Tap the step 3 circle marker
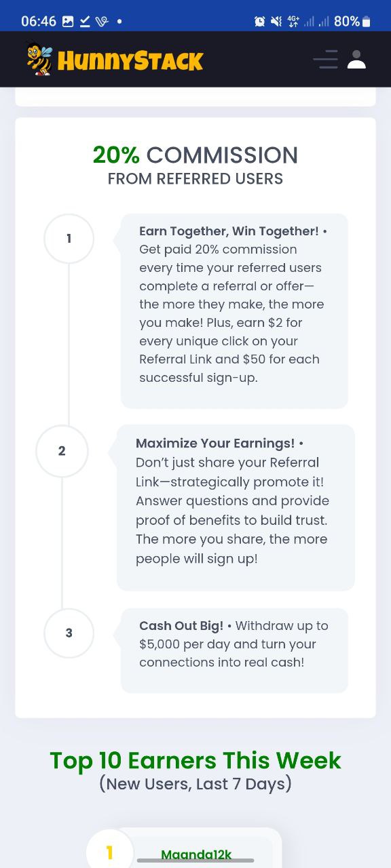This screenshot has width=391, height=868. 69,633
